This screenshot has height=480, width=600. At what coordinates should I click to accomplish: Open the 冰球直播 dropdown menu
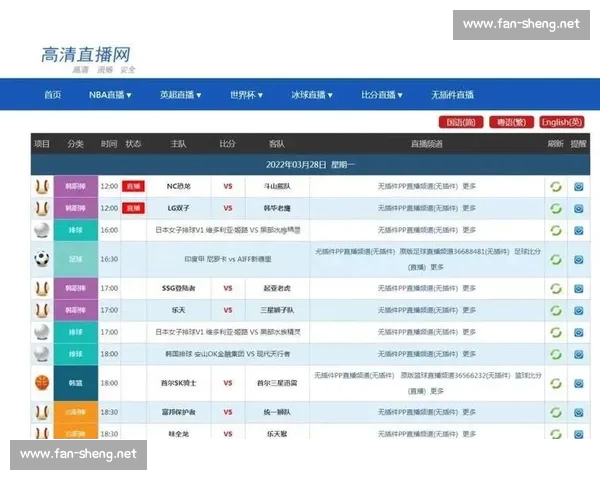312,95
